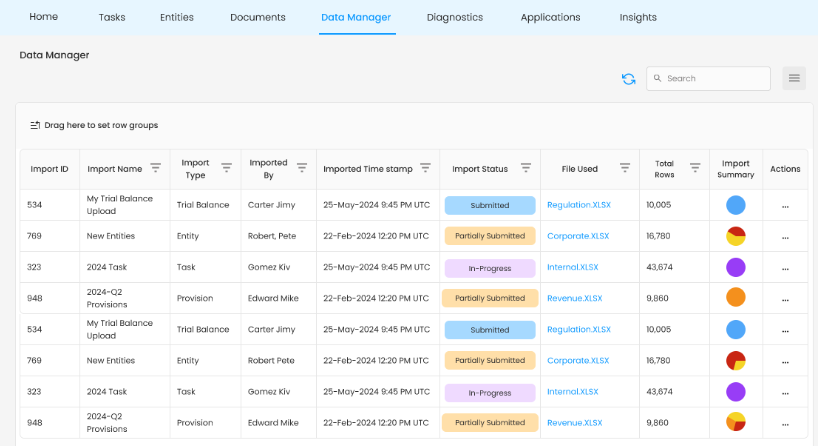Click the 'File Used' header label
This screenshot has width=818, height=446.
click(x=580, y=169)
